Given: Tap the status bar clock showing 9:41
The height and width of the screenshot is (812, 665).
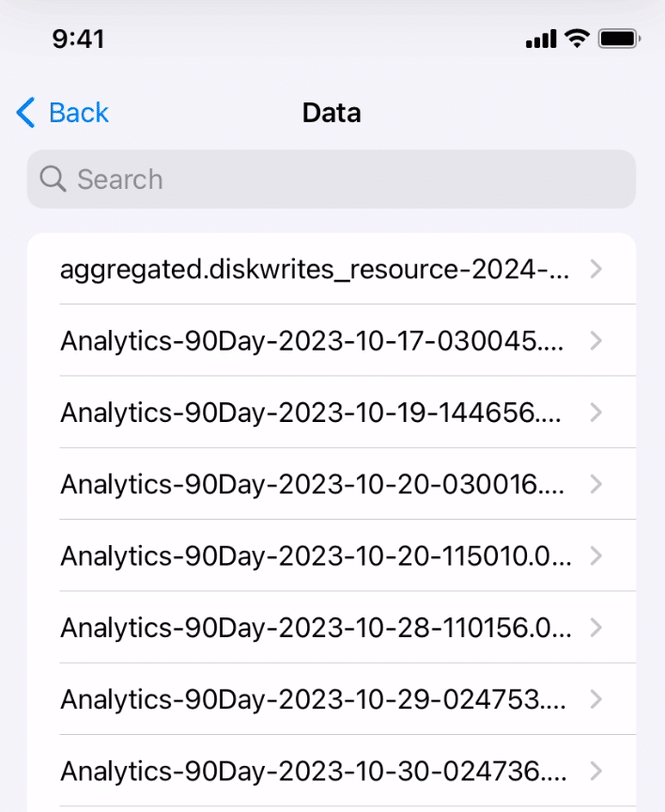Looking at the screenshot, I should pos(80,39).
